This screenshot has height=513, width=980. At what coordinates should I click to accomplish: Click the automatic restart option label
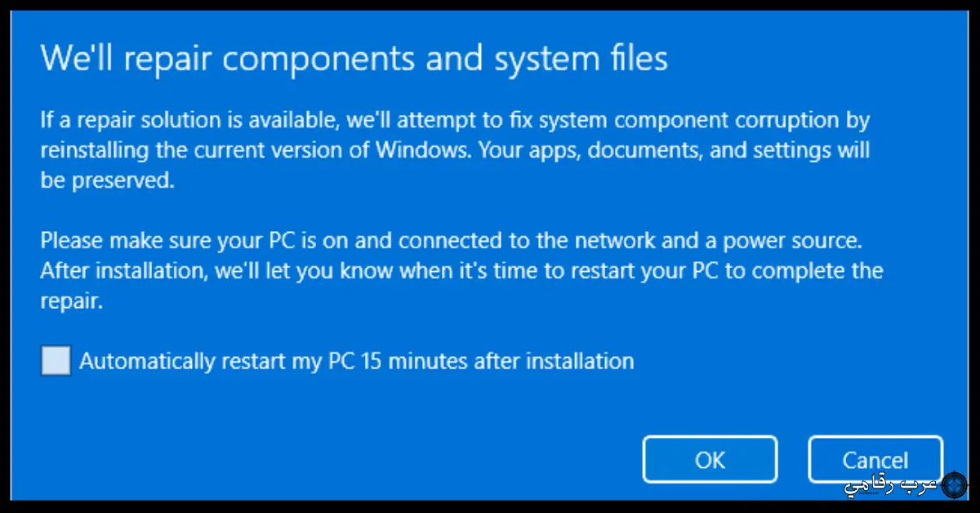click(355, 360)
